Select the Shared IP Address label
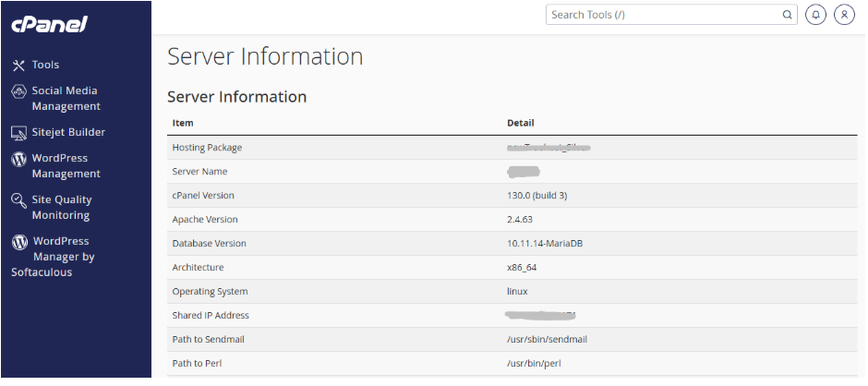This screenshot has width=868, height=386. [211, 315]
